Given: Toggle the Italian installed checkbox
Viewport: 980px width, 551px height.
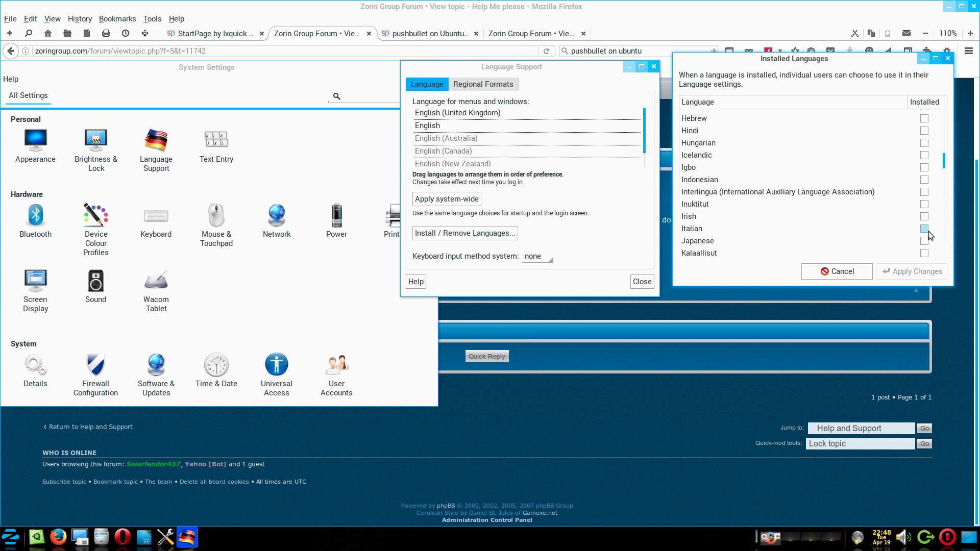Looking at the screenshot, I should coord(924,229).
